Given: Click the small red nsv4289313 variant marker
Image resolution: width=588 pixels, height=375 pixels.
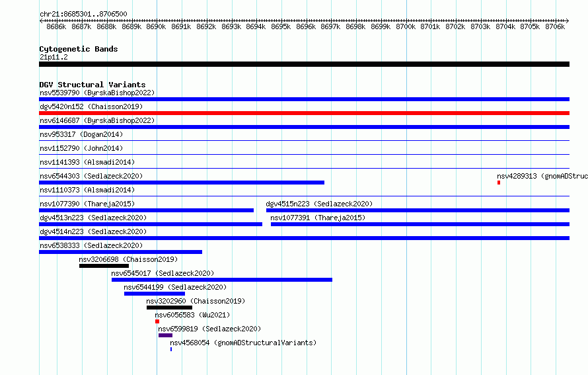Looking at the screenshot, I should pos(499,183).
